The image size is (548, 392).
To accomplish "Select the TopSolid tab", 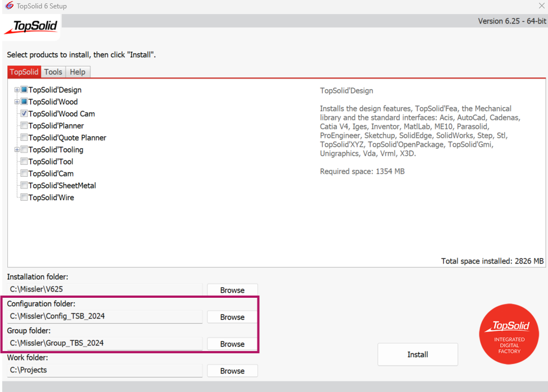I will click(x=24, y=72).
